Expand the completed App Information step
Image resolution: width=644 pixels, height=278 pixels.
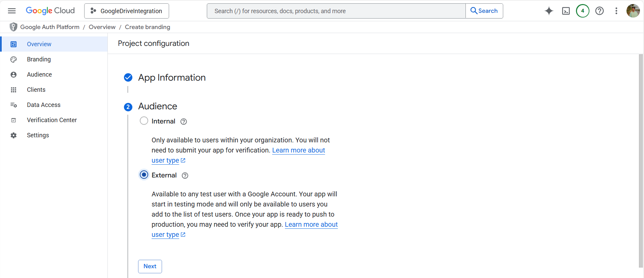(171, 78)
